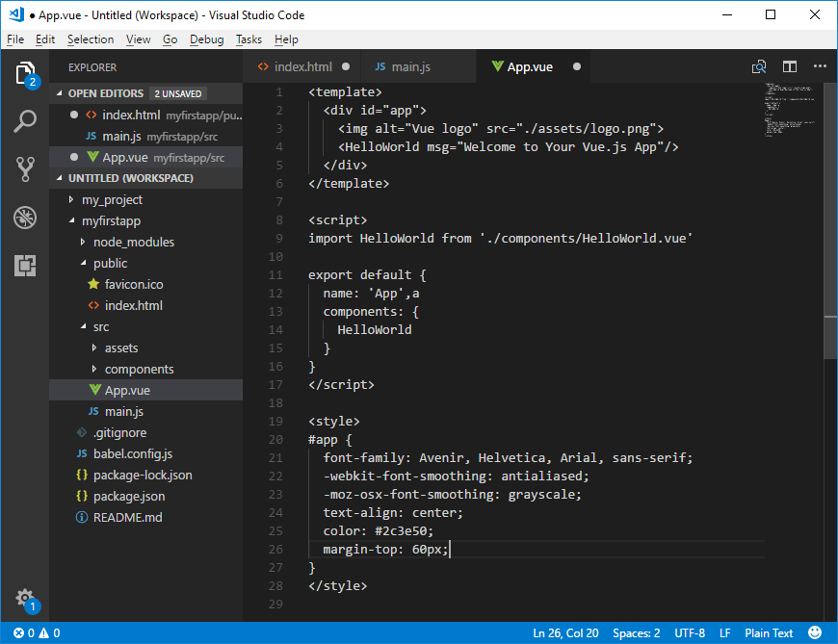Change language mode via Plain Text

coord(769,632)
